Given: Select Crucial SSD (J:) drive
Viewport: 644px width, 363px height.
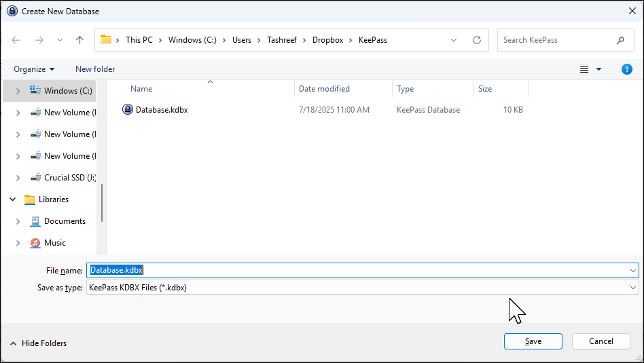Looking at the screenshot, I should [x=70, y=178].
